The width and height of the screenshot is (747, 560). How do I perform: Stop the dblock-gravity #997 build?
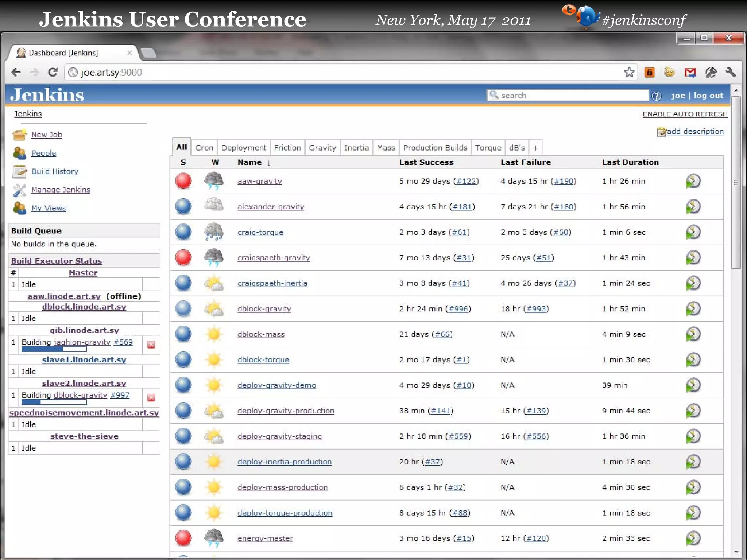pyautogui.click(x=151, y=397)
